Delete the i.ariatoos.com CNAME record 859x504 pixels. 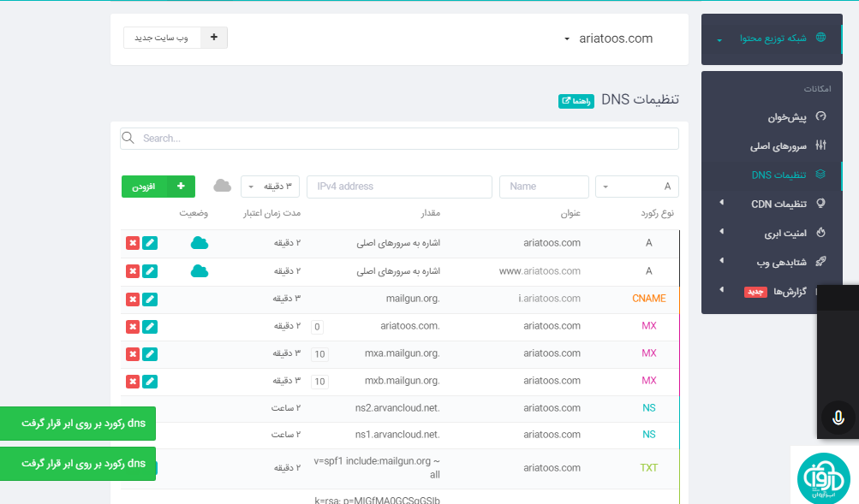tap(133, 299)
